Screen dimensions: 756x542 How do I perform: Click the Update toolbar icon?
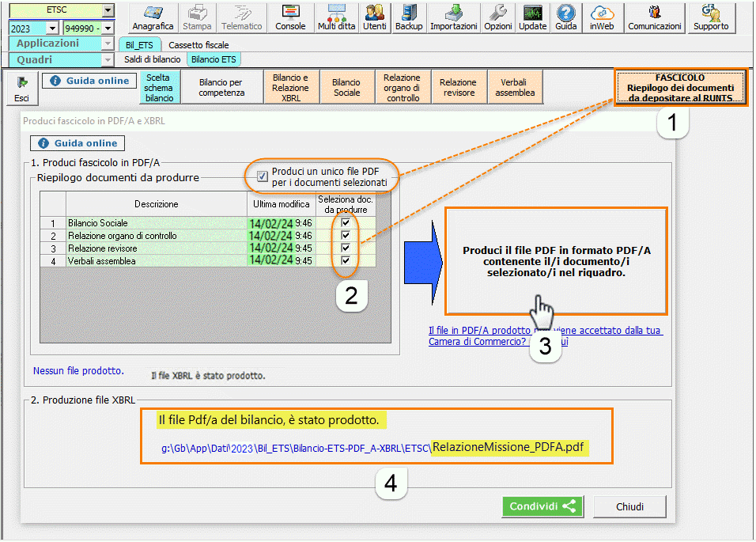click(533, 18)
